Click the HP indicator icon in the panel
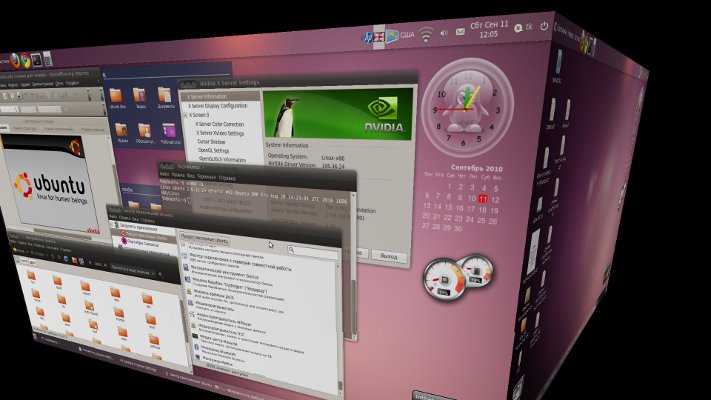This screenshot has width=711, height=400. pos(368,37)
